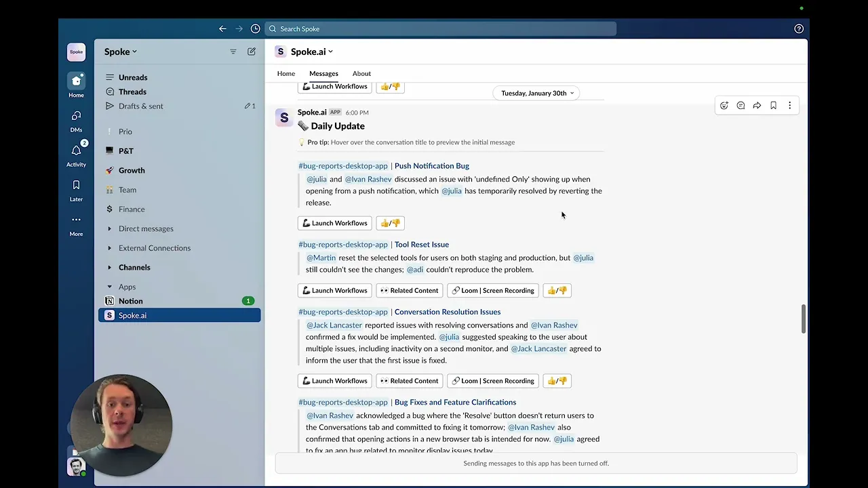
Task: Open the DMs icon in the left rail
Action: click(76, 117)
